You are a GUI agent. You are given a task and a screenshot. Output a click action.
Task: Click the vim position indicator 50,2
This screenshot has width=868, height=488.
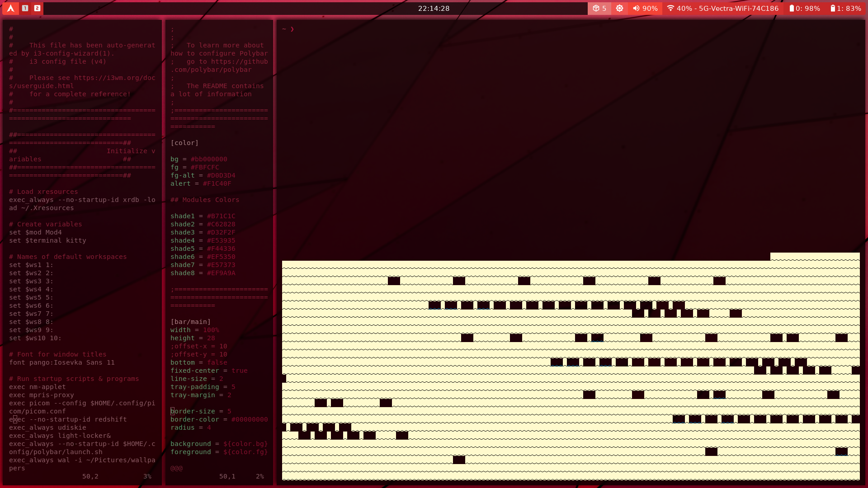pyautogui.click(x=90, y=476)
